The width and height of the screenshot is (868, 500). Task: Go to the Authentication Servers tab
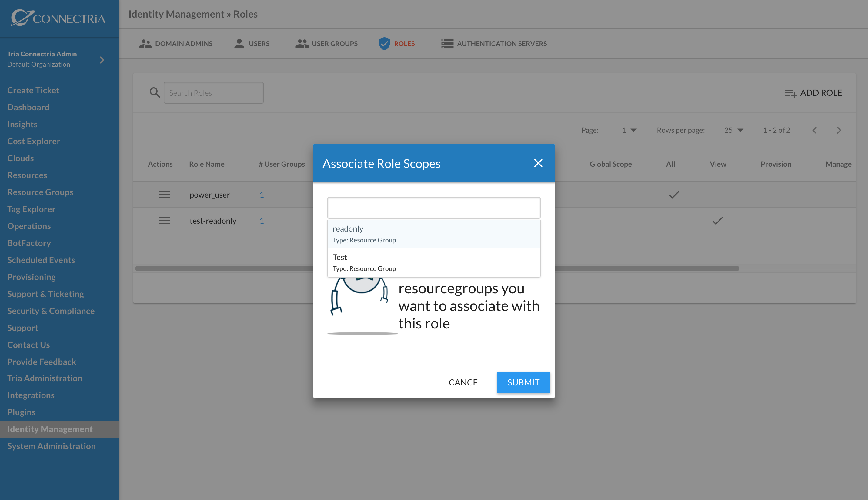tap(494, 44)
